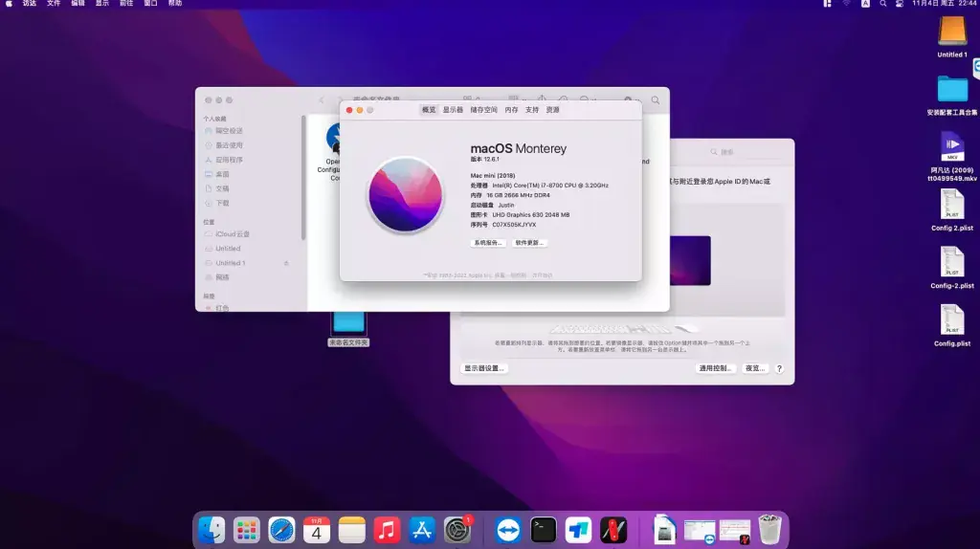
Task: Click the search icon in Finder toolbar
Action: [x=655, y=99]
